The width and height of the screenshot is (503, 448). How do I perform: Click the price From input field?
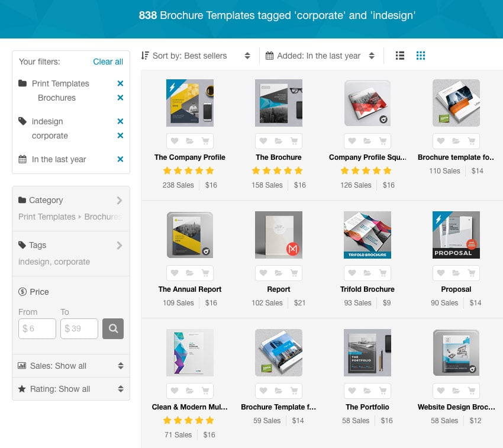37,328
